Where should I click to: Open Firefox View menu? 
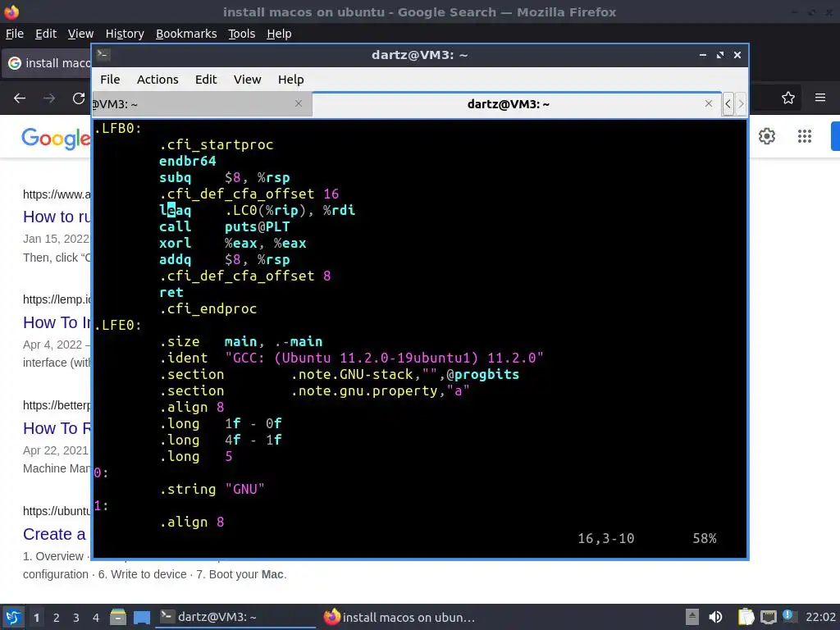pyautogui.click(x=80, y=34)
